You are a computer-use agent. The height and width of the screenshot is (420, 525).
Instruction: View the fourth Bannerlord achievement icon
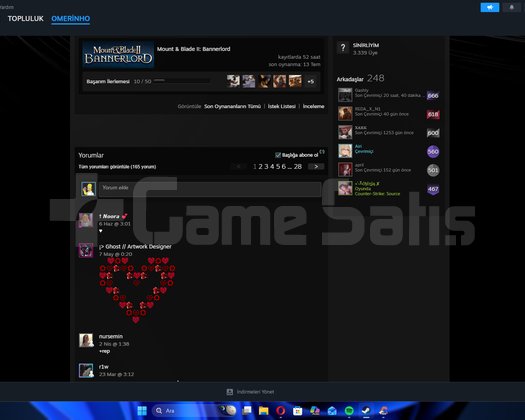tap(280, 81)
